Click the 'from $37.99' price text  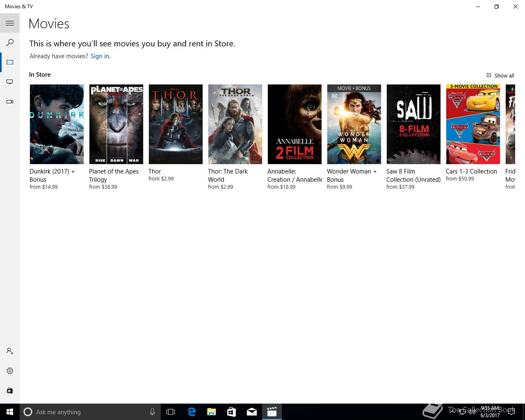400,187
